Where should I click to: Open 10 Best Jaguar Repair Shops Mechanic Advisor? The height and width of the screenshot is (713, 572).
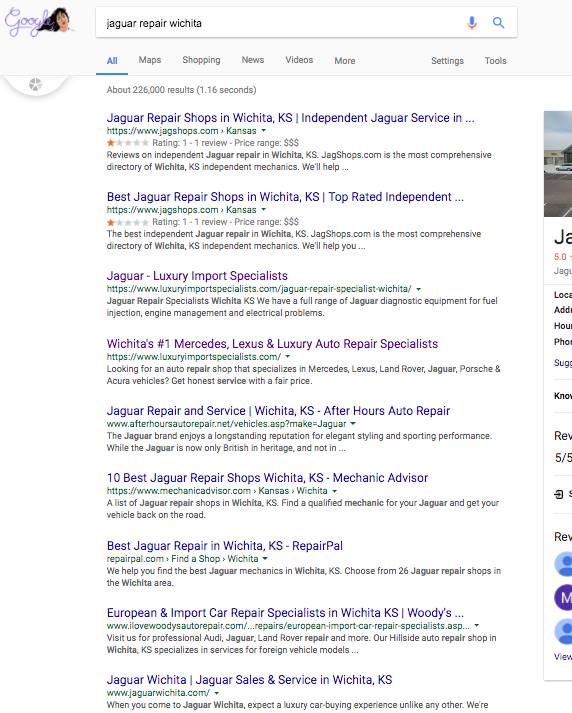click(267, 478)
